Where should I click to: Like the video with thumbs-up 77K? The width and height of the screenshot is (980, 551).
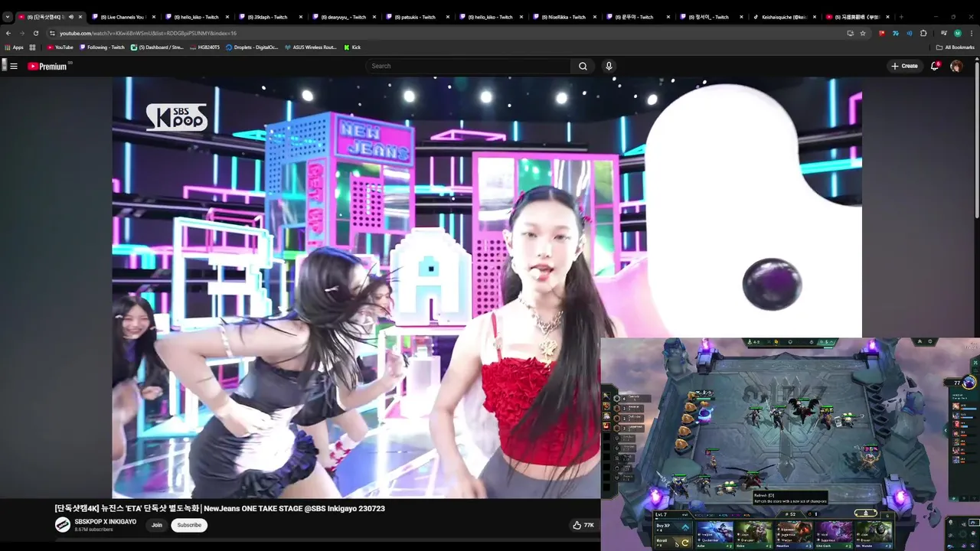click(x=583, y=525)
